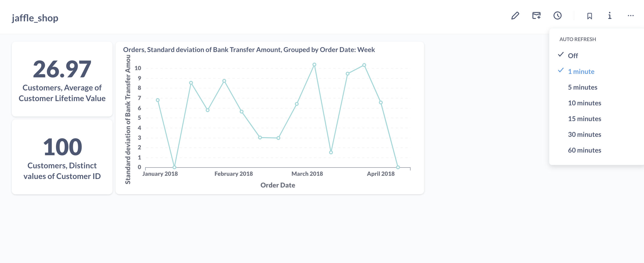Click the jaffle_shop dashboard title
This screenshot has width=644, height=263.
tap(35, 18)
